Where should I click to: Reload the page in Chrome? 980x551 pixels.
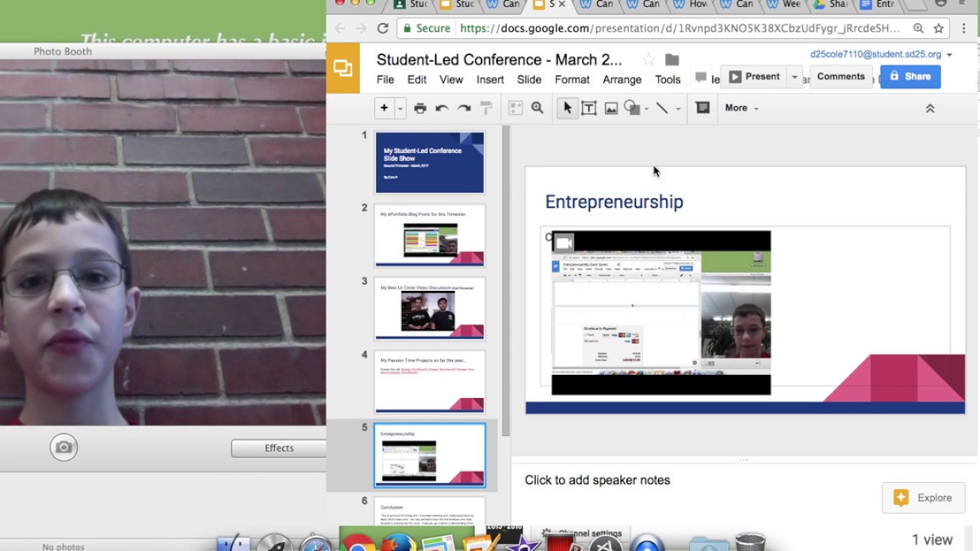pyautogui.click(x=383, y=28)
